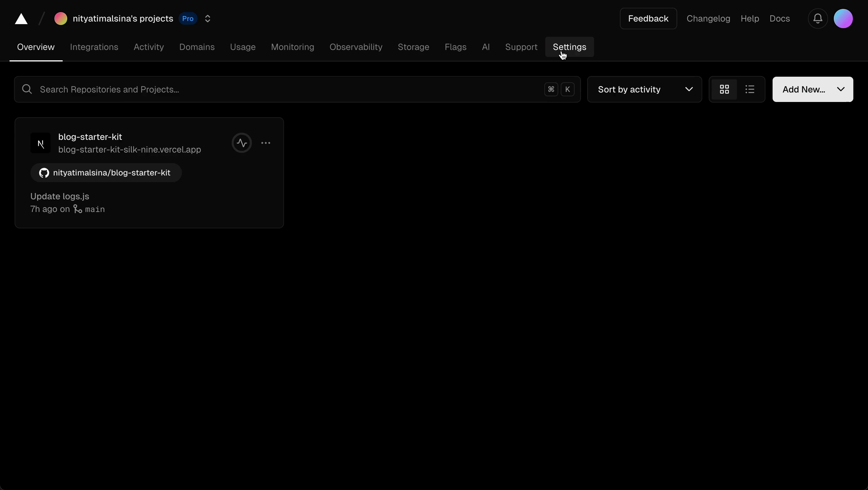The height and width of the screenshot is (490, 868).
Task: Open the Pro plan team switcher
Action: [188, 18]
